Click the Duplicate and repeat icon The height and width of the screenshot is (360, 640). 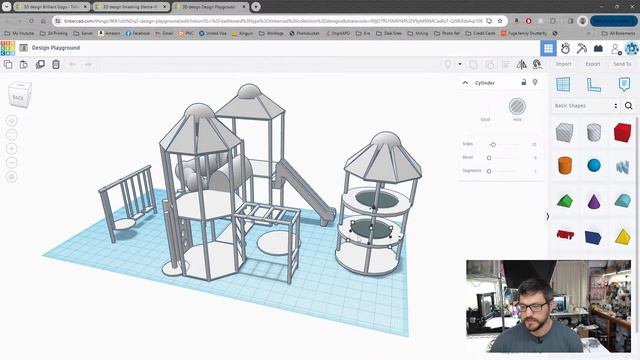pyautogui.click(x=40, y=64)
